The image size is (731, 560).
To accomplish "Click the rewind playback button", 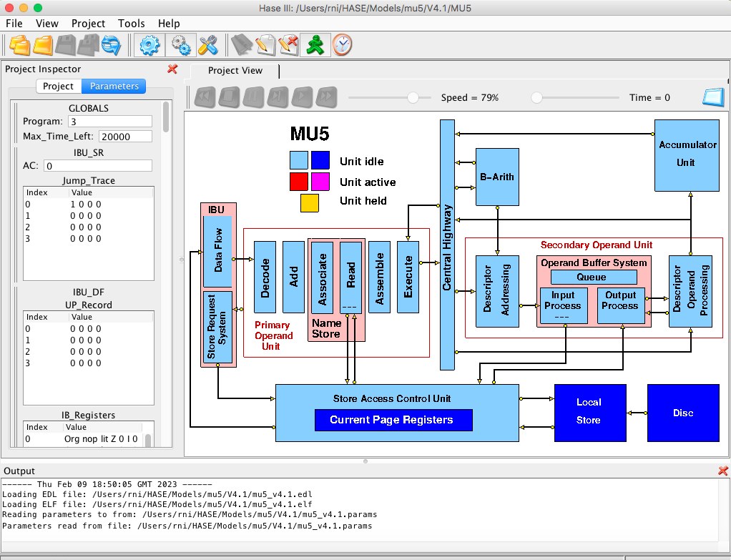I will click(x=205, y=97).
